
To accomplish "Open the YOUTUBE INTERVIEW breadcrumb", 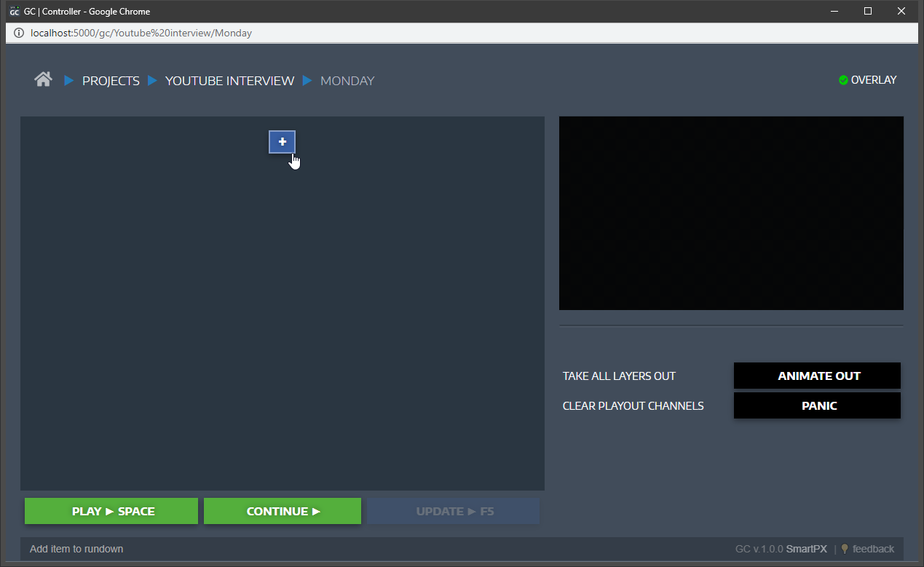I will (x=229, y=81).
